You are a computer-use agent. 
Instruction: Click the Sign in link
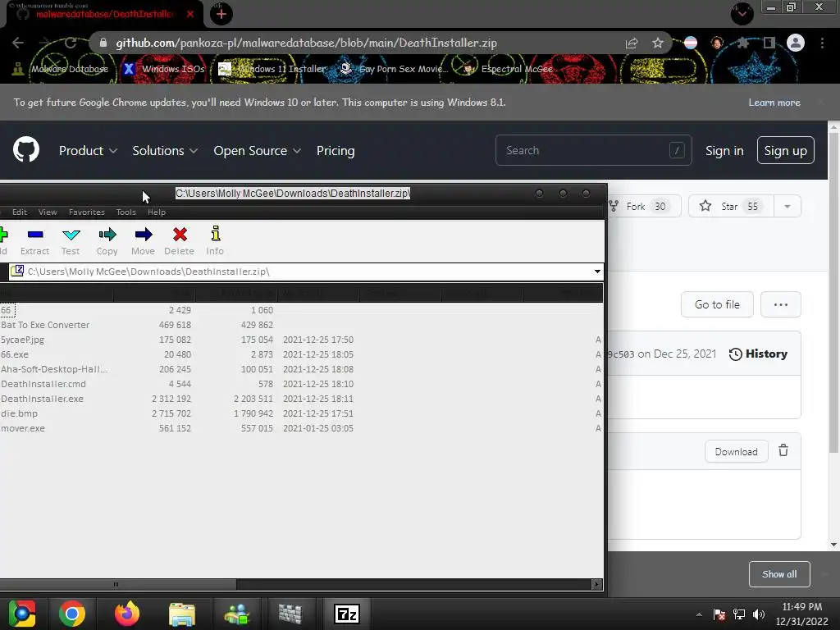pyautogui.click(x=724, y=151)
